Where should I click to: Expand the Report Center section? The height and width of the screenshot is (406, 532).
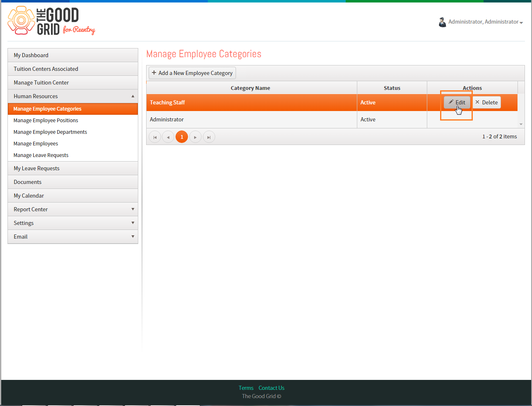[x=73, y=209]
